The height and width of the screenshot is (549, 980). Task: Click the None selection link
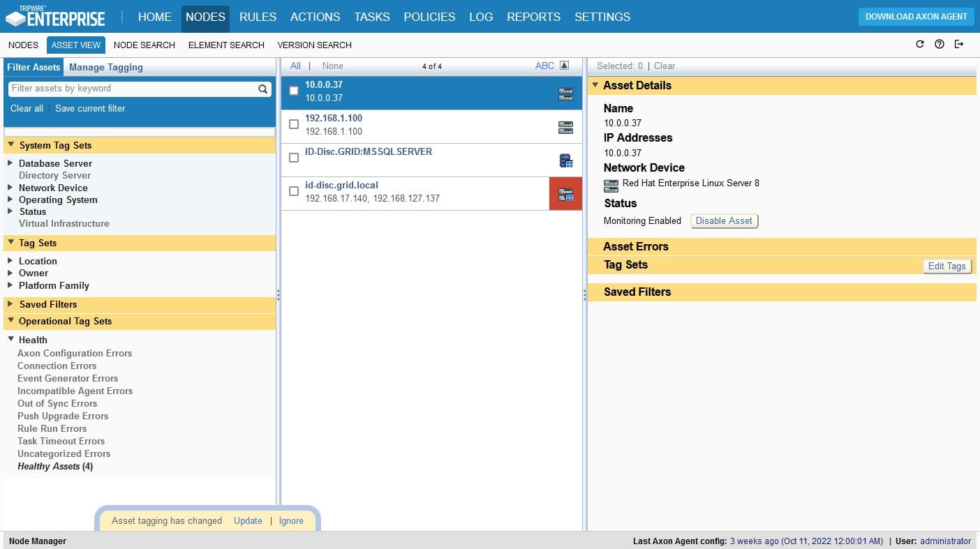pos(332,66)
